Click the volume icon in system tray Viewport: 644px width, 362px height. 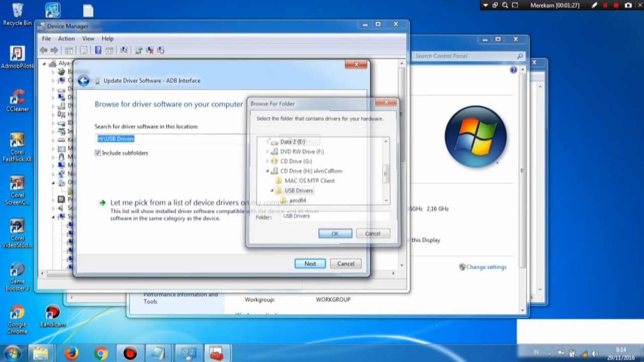click(x=595, y=353)
